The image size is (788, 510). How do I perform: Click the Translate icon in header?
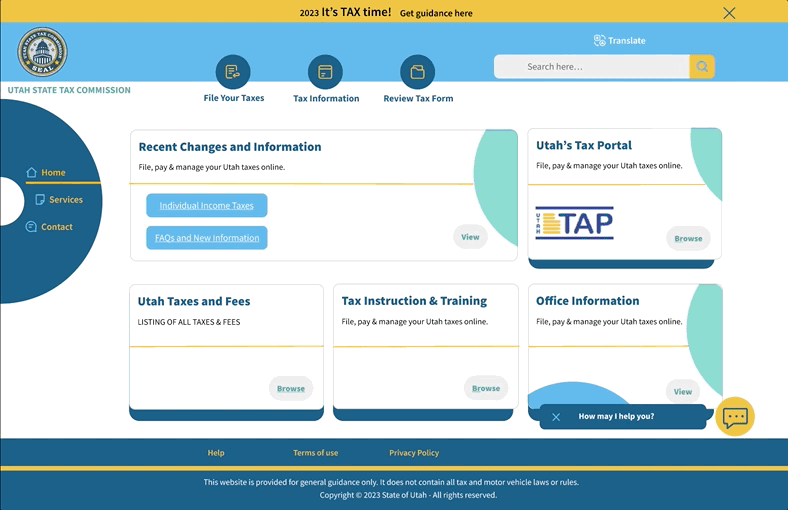[x=599, y=41]
